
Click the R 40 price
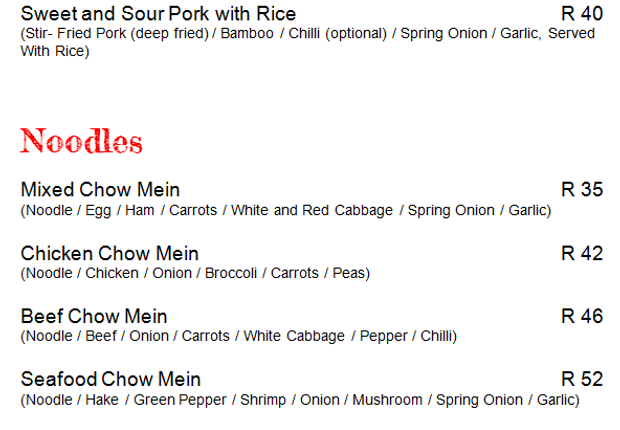582,14
